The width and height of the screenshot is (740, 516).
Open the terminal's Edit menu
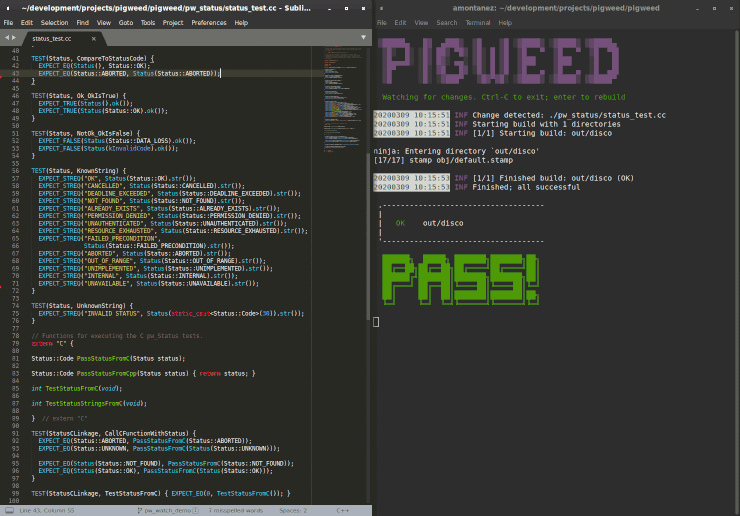[x=401, y=23]
